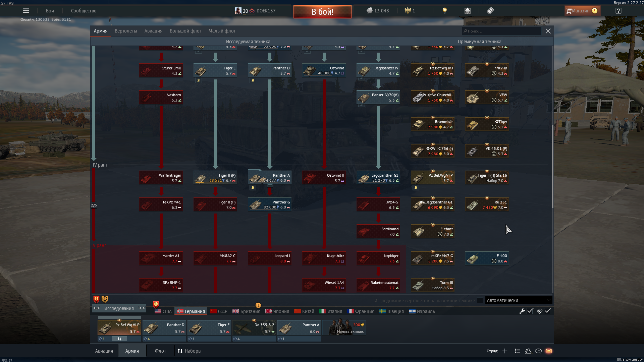Open the contacts friends icon

point(529,351)
